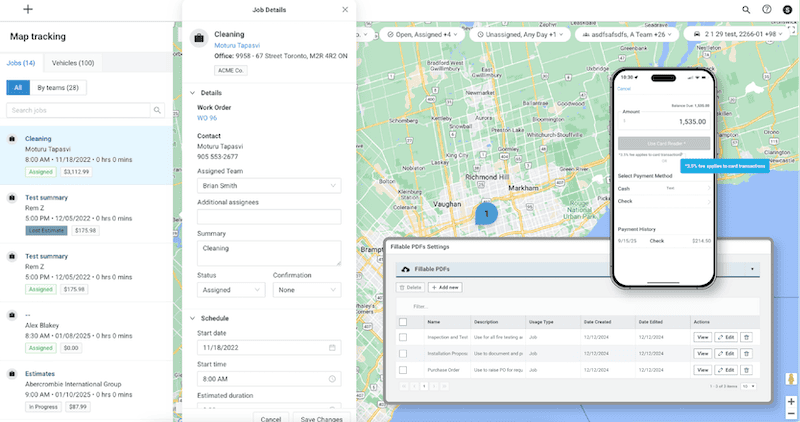Toggle the select-all checkbox in PDF table header
This screenshot has height=422, width=800.
403,322
